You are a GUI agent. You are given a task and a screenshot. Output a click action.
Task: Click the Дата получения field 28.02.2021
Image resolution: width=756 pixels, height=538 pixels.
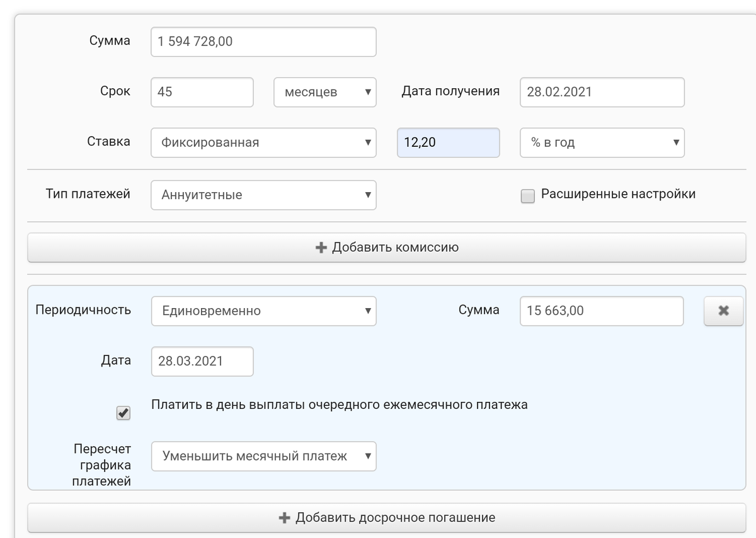tap(602, 92)
